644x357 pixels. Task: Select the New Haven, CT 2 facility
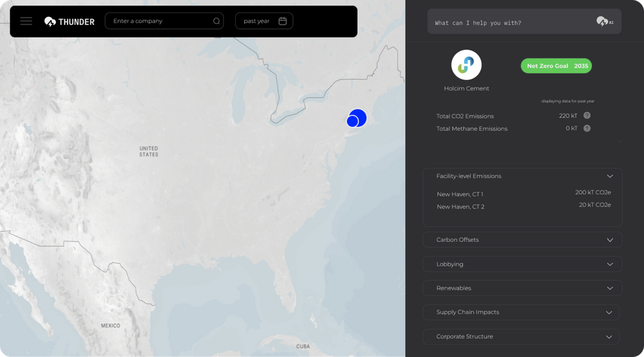click(460, 207)
